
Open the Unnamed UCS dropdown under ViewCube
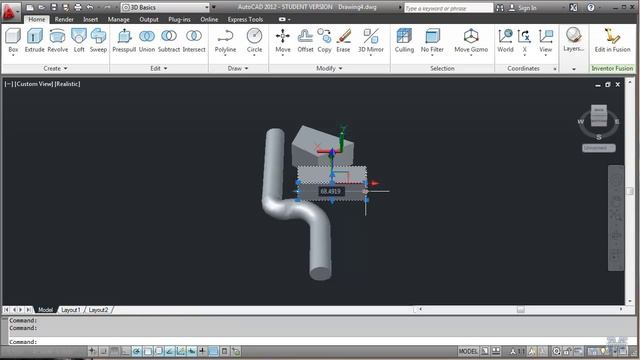[x=599, y=148]
